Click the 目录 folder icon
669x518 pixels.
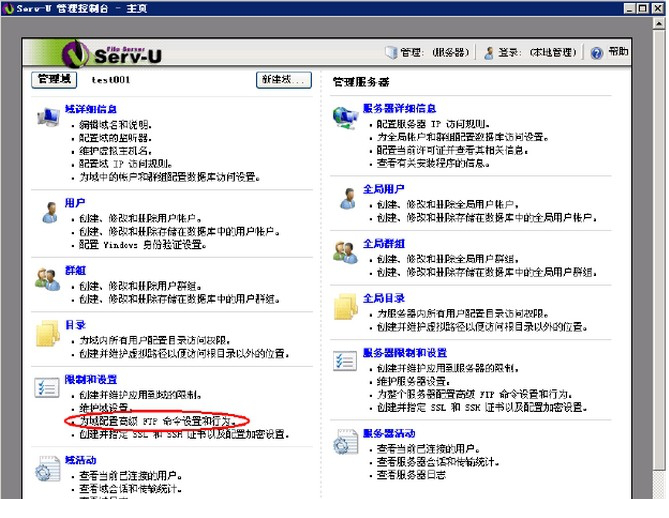click(47, 333)
